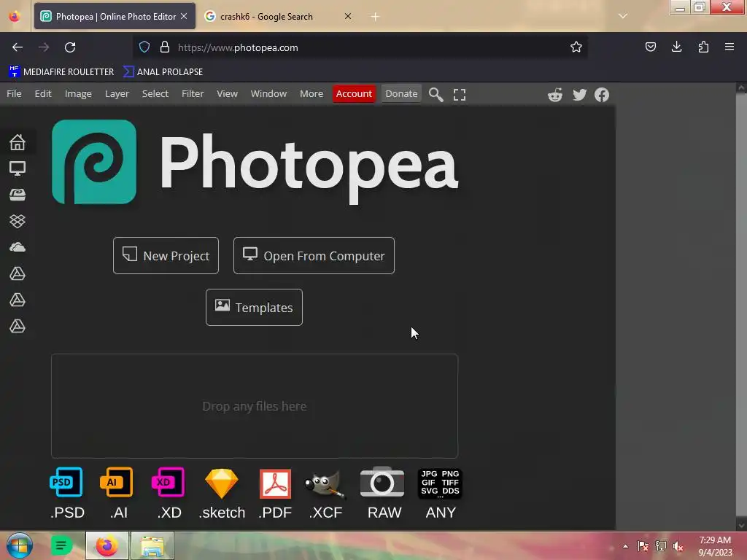Viewport: 747px width, 560px height.
Task: Close the Photopea tab
Action: click(184, 16)
